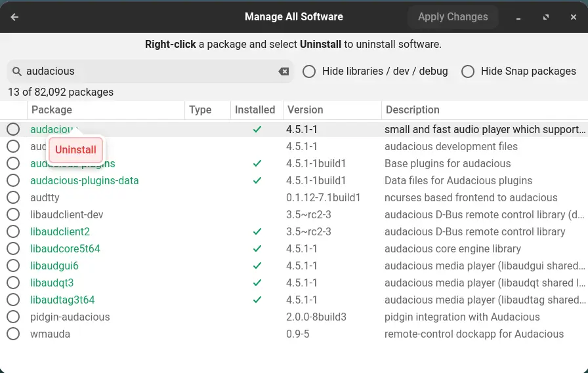Enable Hide libraries / dev / debug
The height and width of the screenshot is (373, 588).
309,71
